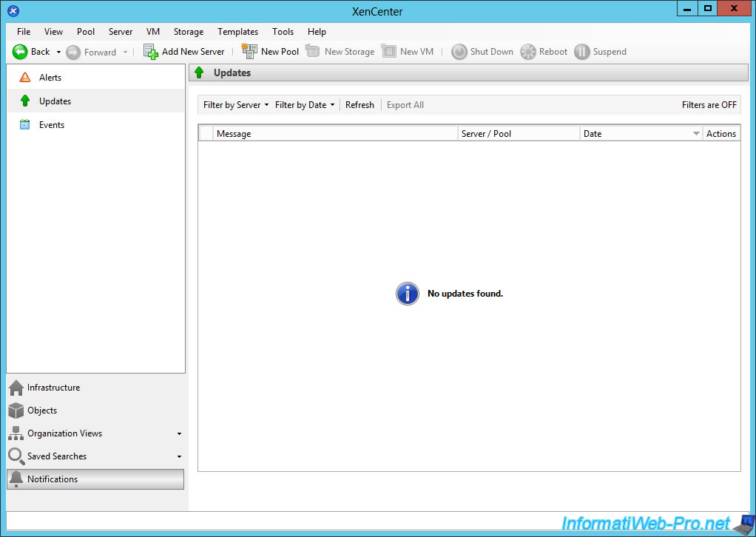Open the Filter by Date dropdown
This screenshot has width=756, height=537.
point(305,104)
